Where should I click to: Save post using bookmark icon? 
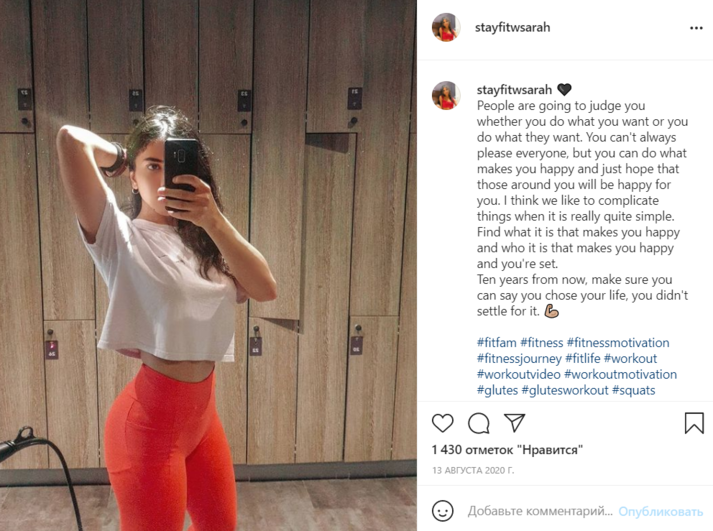click(x=694, y=423)
